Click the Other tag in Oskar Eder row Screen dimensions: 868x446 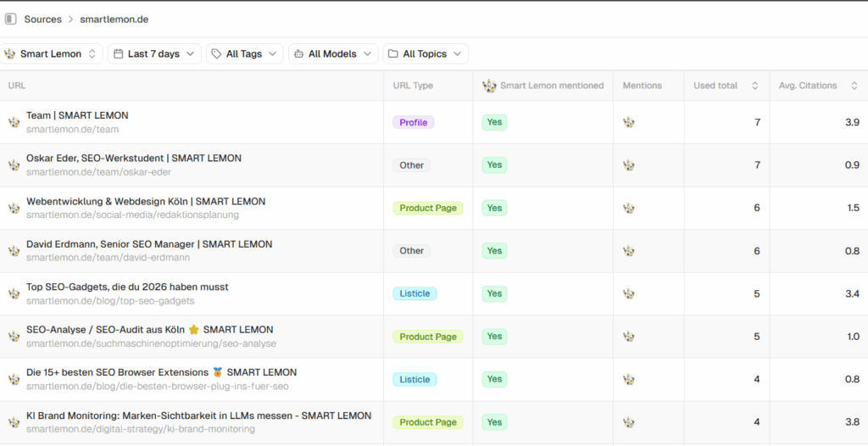coord(411,165)
